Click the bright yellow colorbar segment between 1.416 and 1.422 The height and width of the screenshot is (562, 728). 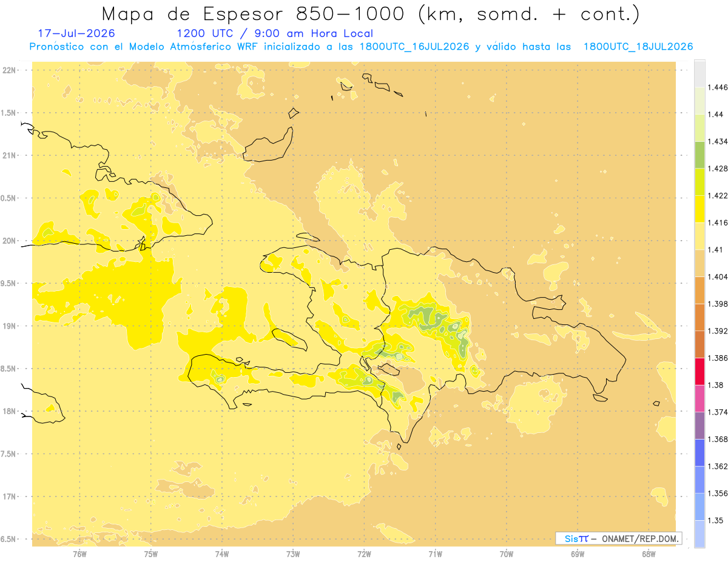click(699, 209)
